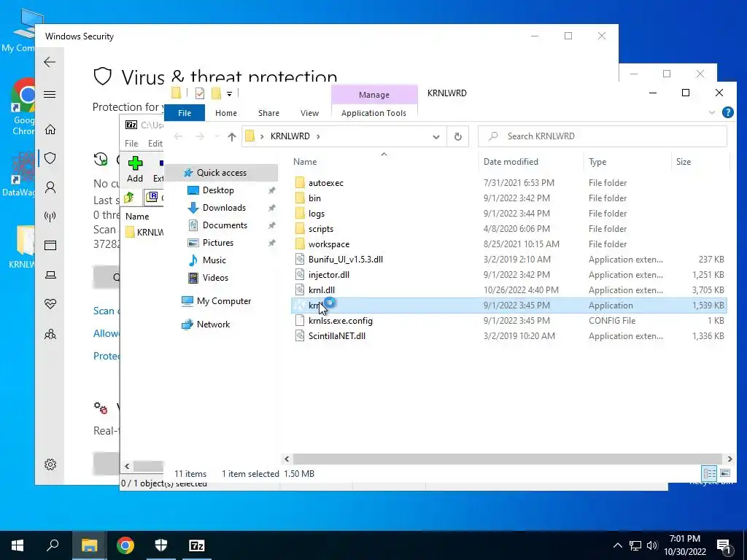Open the Home ribbon tab
The width and height of the screenshot is (747, 560).
226,113
